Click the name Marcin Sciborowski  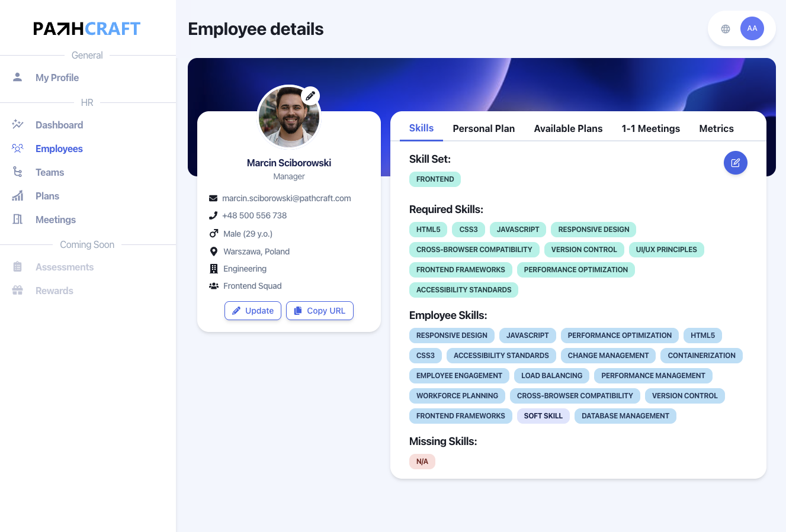point(289,163)
